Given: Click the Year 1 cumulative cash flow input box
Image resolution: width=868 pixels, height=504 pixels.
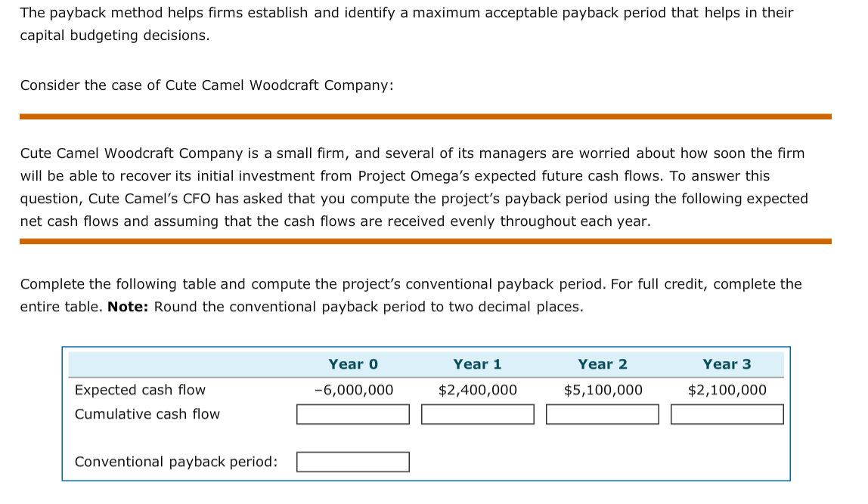Looking at the screenshot, I should coord(478,414).
